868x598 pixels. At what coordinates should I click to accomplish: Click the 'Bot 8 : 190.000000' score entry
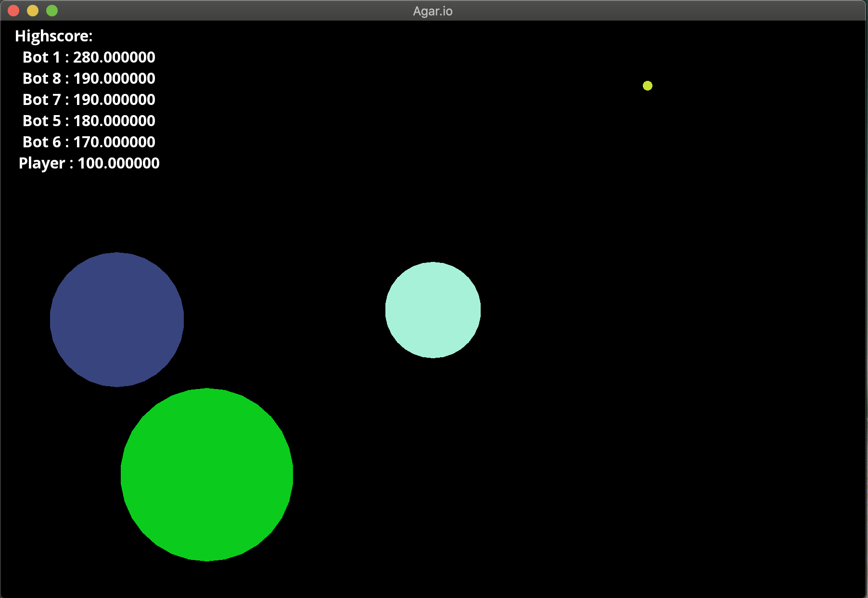(89, 78)
